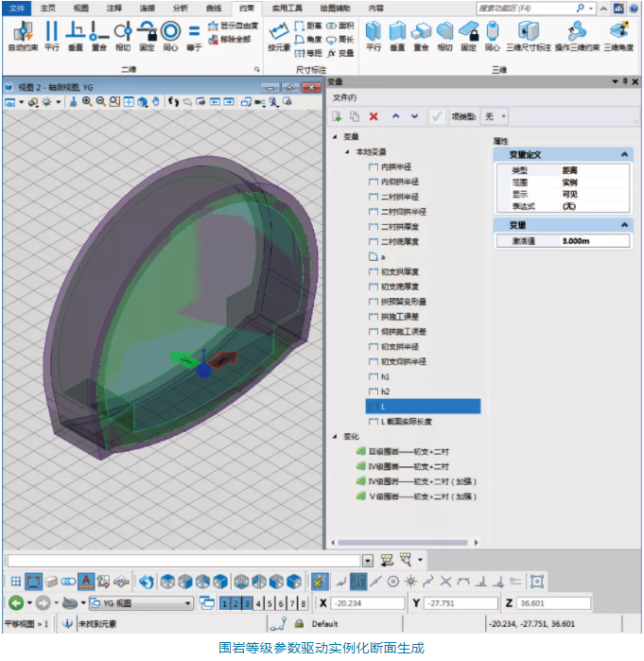Select the 3D 平行 parallel constraint
Image resolution: width=644 pixels, height=661 pixels.
pos(374,36)
